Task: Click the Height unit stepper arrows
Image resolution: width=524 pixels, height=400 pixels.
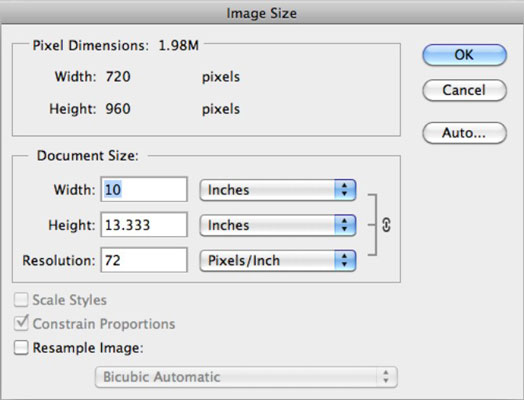Action: click(345, 225)
